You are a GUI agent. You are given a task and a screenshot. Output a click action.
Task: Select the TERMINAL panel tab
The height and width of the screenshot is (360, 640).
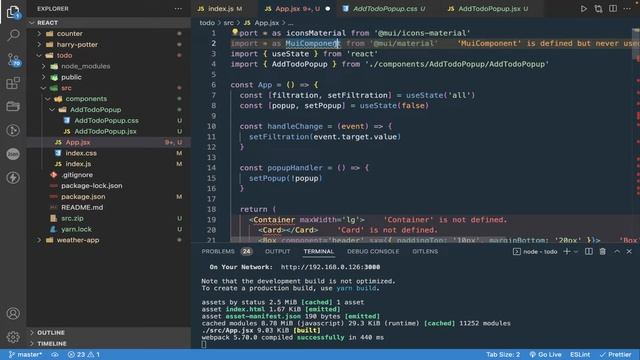tap(318, 251)
